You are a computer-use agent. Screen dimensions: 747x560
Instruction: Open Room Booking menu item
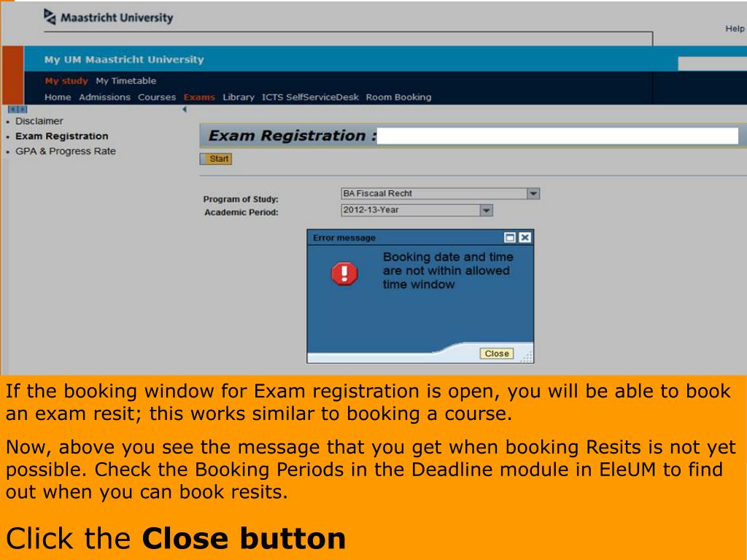click(399, 97)
